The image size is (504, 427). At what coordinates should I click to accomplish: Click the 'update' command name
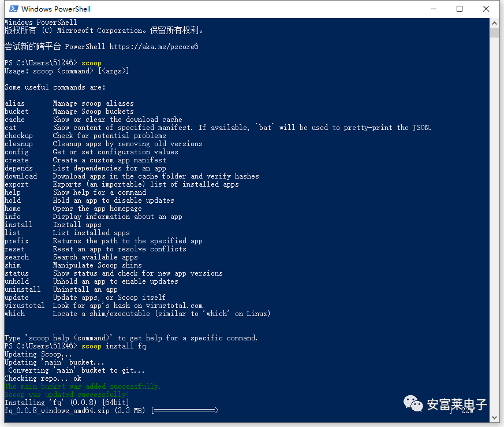click(17, 298)
